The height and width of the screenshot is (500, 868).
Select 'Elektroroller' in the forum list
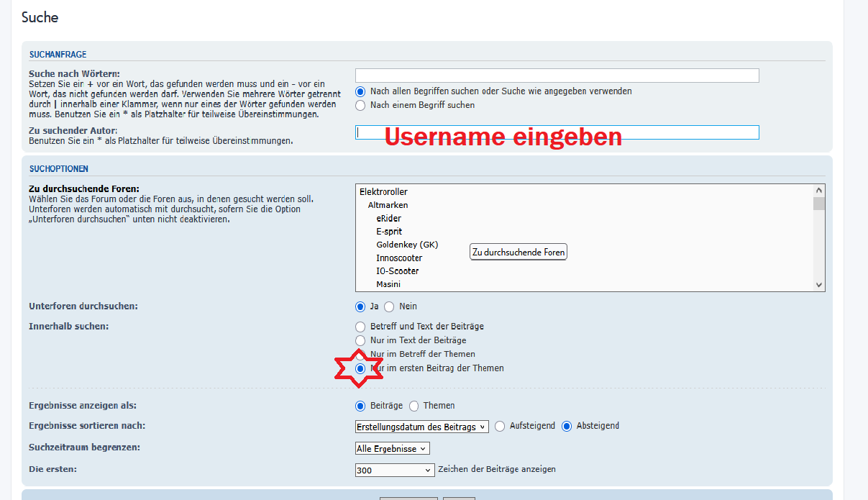click(383, 192)
